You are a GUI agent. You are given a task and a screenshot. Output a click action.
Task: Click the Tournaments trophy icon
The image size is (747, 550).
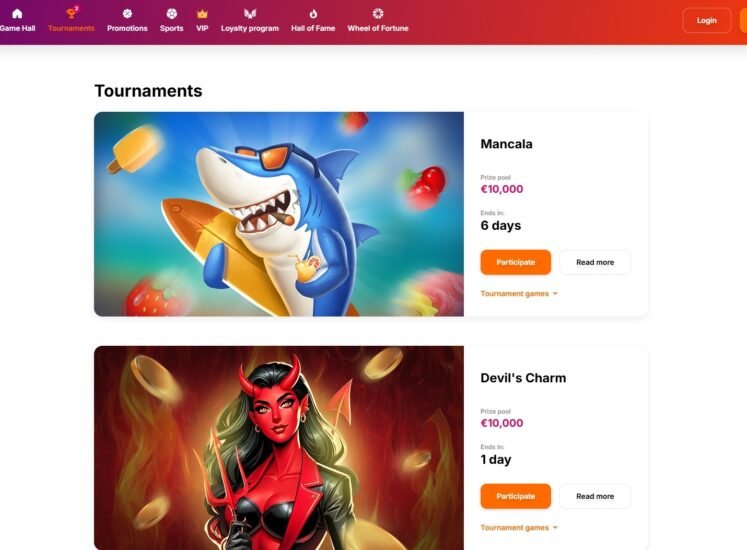tap(71, 13)
